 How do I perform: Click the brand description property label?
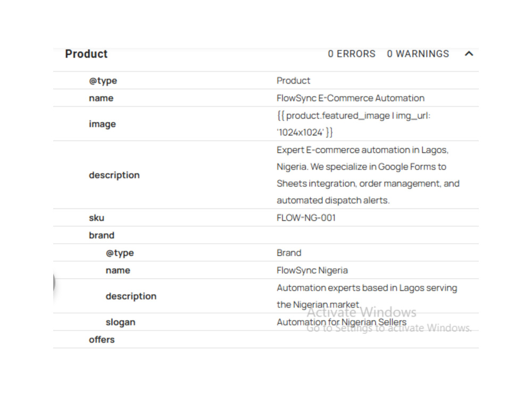click(x=131, y=296)
